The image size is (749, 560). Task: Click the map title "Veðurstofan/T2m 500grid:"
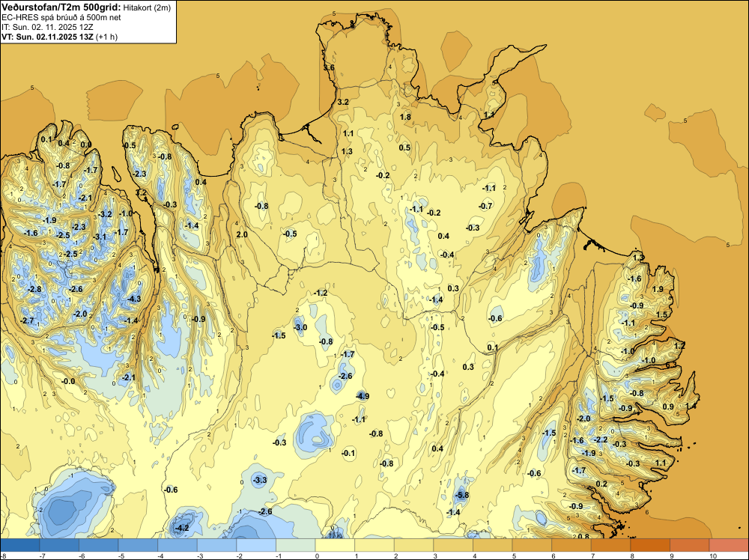61,7
